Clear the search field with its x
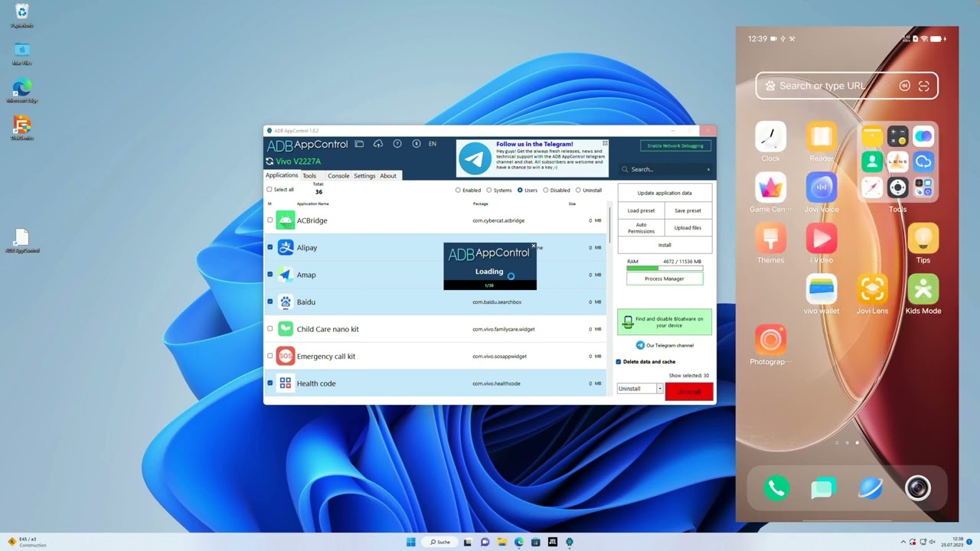 click(708, 169)
